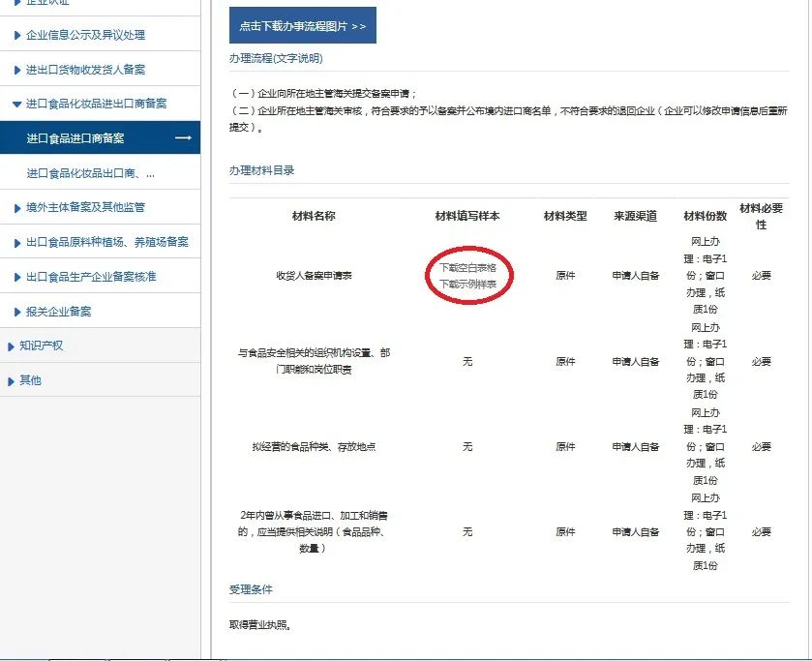This screenshot has width=812, height=661.
Task: Click the triangle icon beside 出口食品生产企业备案核准
Action: (17, 278)
